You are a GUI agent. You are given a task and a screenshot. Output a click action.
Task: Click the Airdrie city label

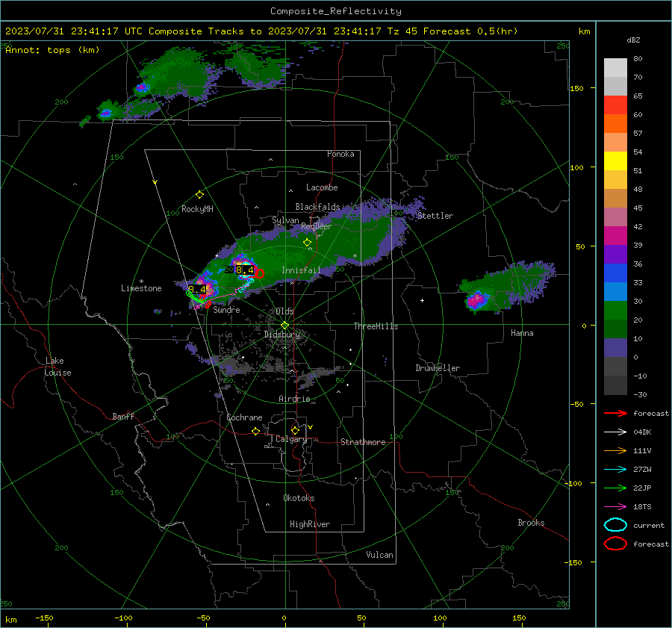(294, 399)
